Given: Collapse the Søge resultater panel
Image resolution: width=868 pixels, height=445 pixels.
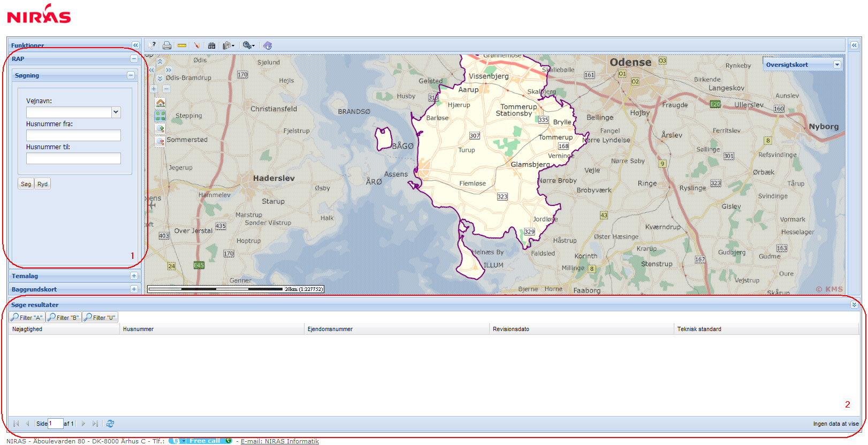Looking at the screenshot, I should coord(854,305).
